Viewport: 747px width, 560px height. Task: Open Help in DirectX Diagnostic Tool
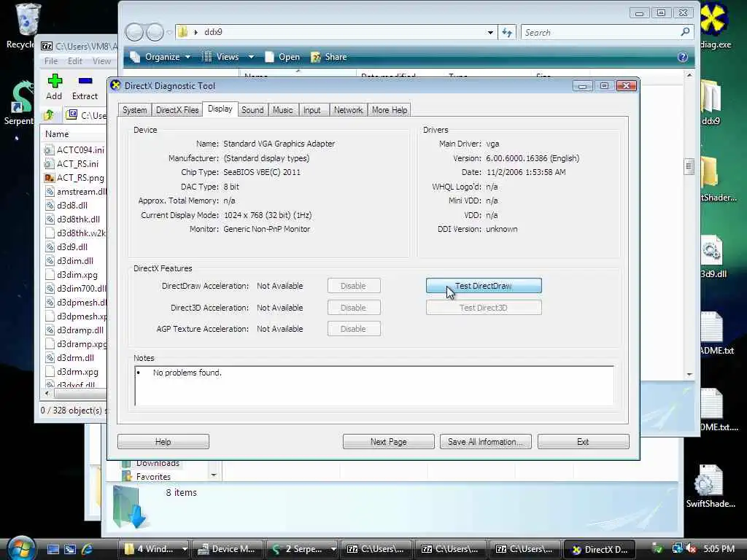(x=163, y=441)
